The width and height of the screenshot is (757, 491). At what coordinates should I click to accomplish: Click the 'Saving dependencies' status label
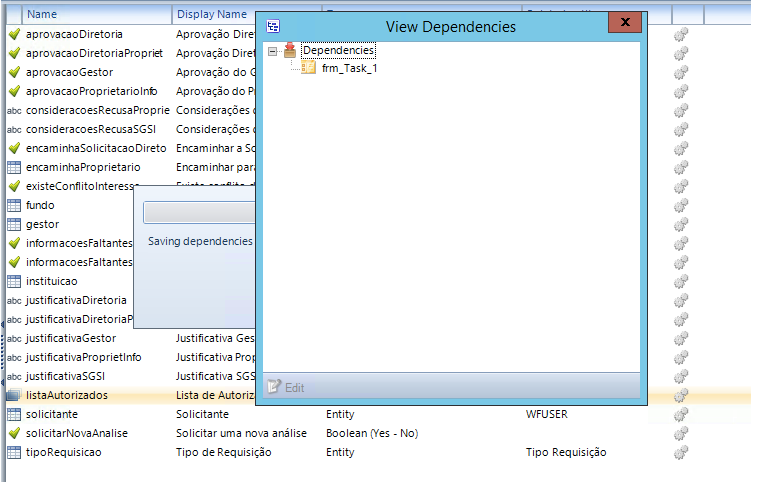tap(200, 241)
